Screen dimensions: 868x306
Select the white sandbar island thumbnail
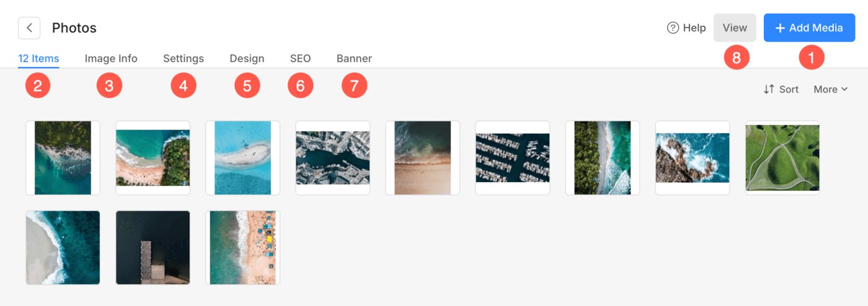pyautogui.click(x=242, y=158)
